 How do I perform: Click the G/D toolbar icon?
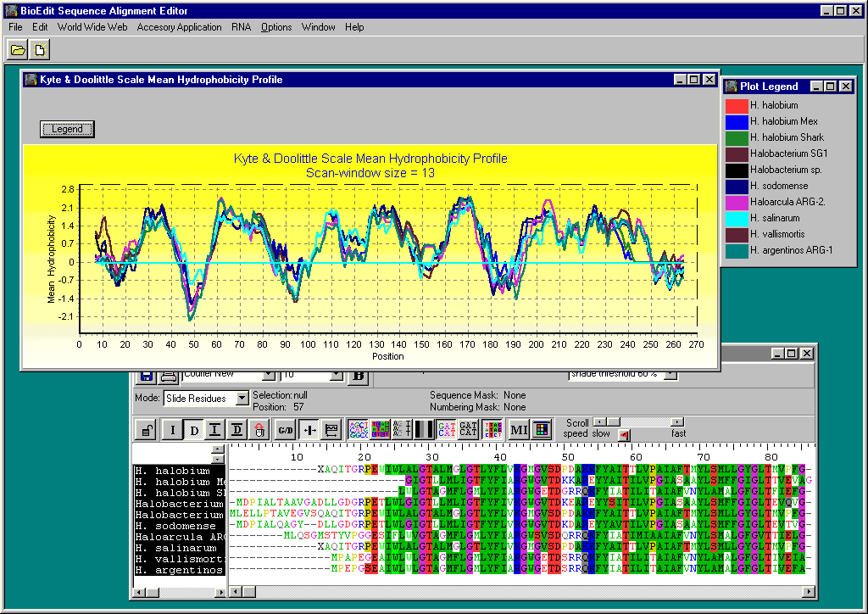(285, 430)
